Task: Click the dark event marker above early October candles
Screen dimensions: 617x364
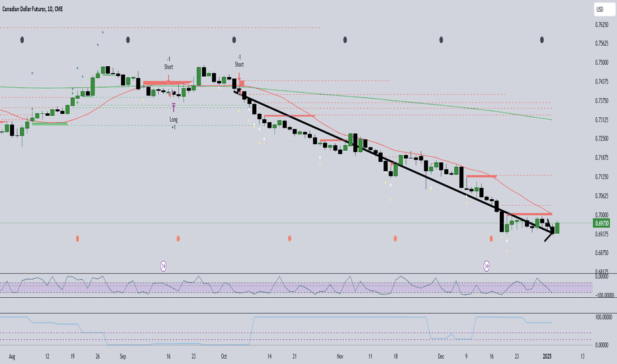Action: pyautogui.click(x=234, y=40)
